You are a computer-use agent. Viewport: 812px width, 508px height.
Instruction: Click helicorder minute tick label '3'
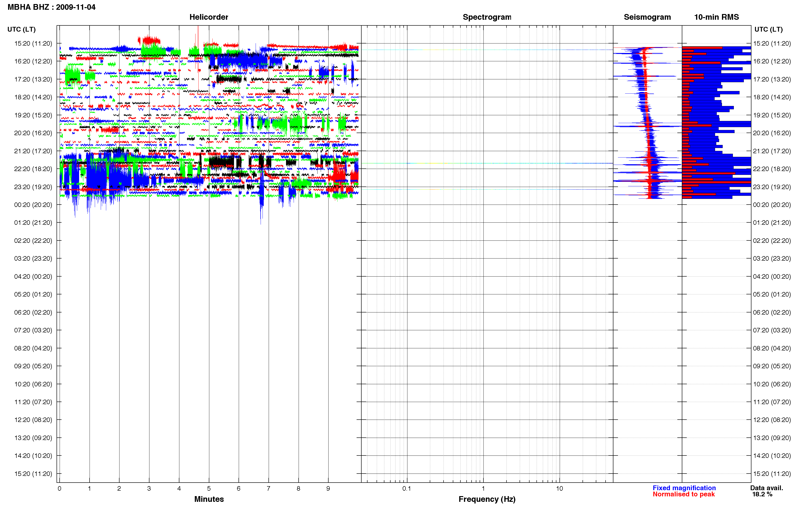click(x=149, y=489)
